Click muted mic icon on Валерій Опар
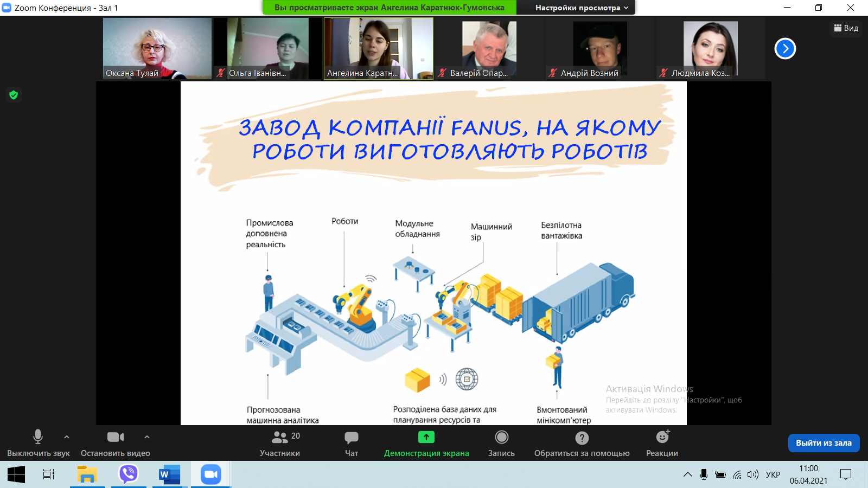 coord(442,73)
